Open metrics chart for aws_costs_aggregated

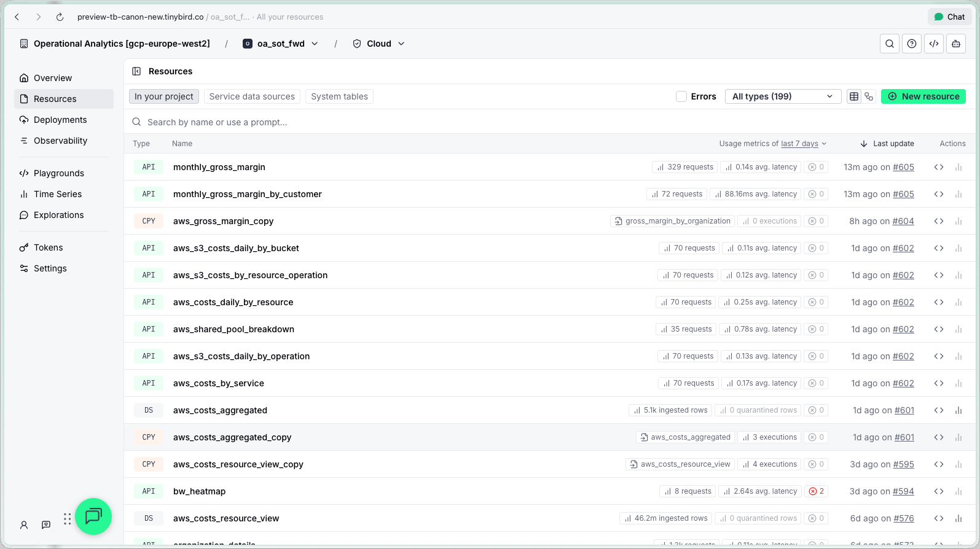click(958, 410)
